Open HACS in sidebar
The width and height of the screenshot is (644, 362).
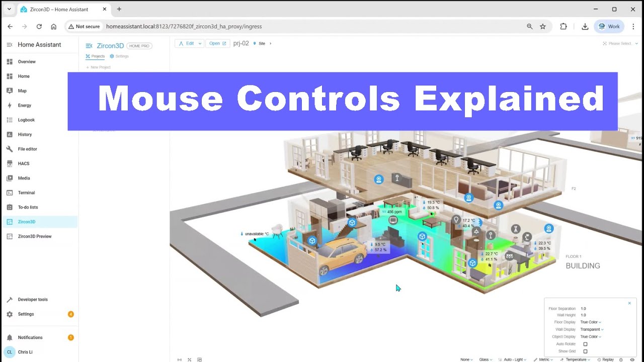tap(39, 164)
